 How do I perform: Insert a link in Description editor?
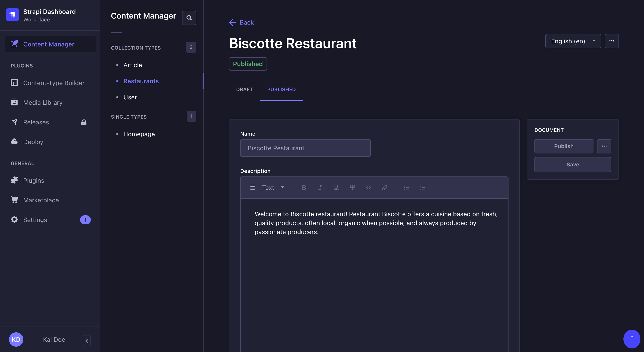pyautogui.click(x=385, y=187)
